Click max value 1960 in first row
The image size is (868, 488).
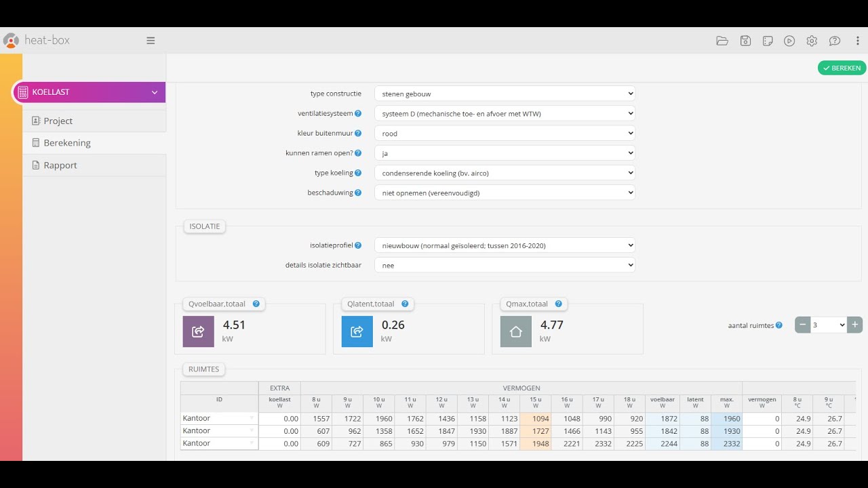pos(727,419)
